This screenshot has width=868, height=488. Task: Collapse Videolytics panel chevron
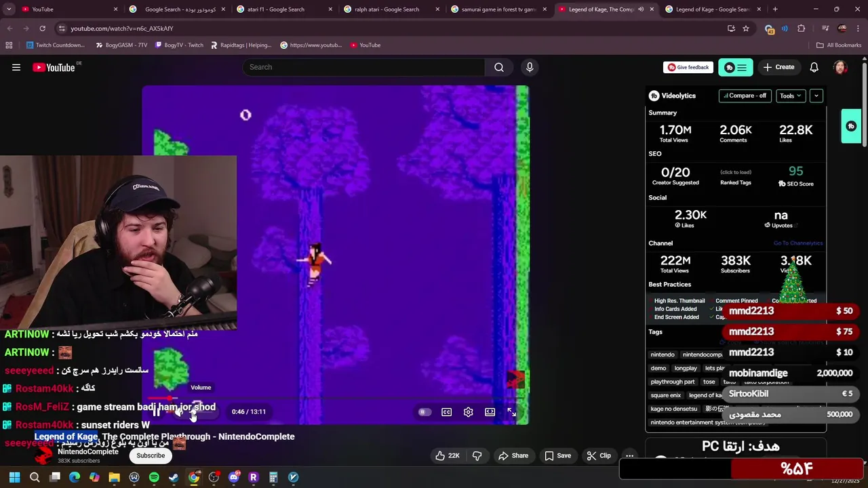click(x=816, y=96)
